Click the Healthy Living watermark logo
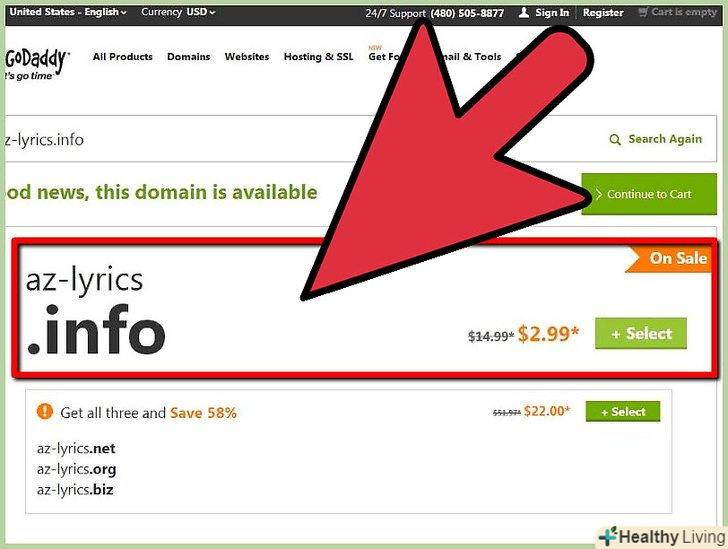The image size is (728, 549). tap(662, 537)
